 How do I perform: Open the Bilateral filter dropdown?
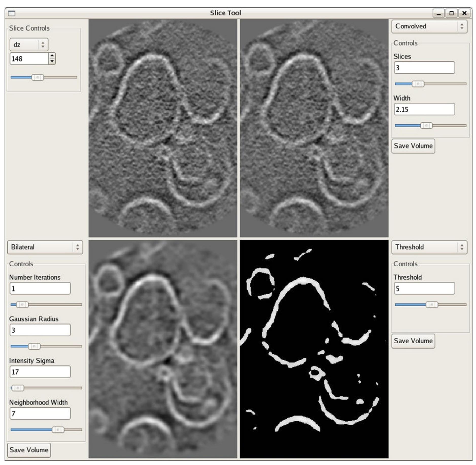click(x=45, y=247)
